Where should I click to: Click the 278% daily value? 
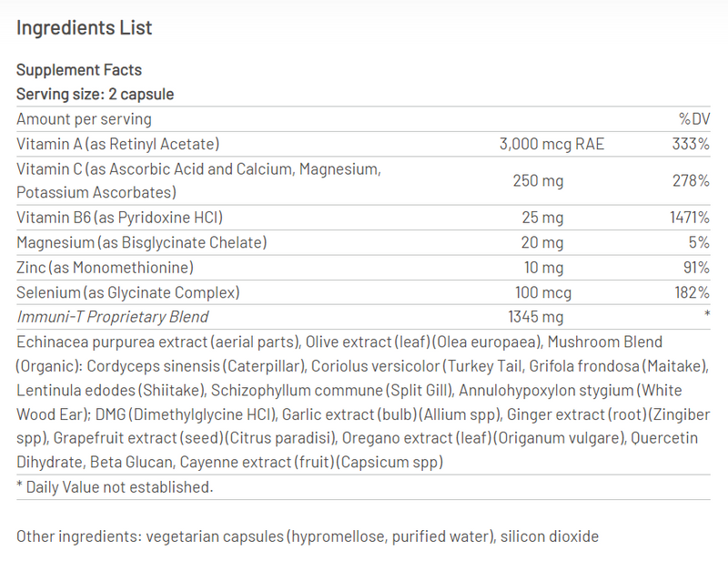click(691, 181)
